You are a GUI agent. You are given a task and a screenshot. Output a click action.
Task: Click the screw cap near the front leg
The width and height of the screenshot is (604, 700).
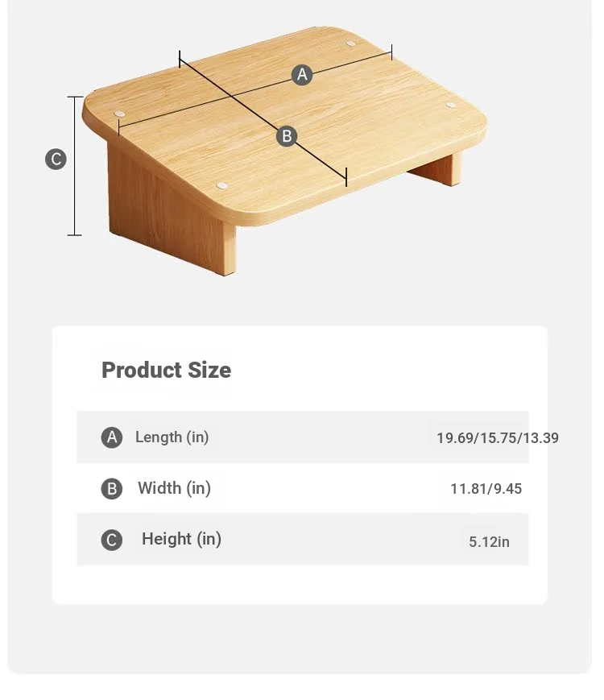[221, 186]
